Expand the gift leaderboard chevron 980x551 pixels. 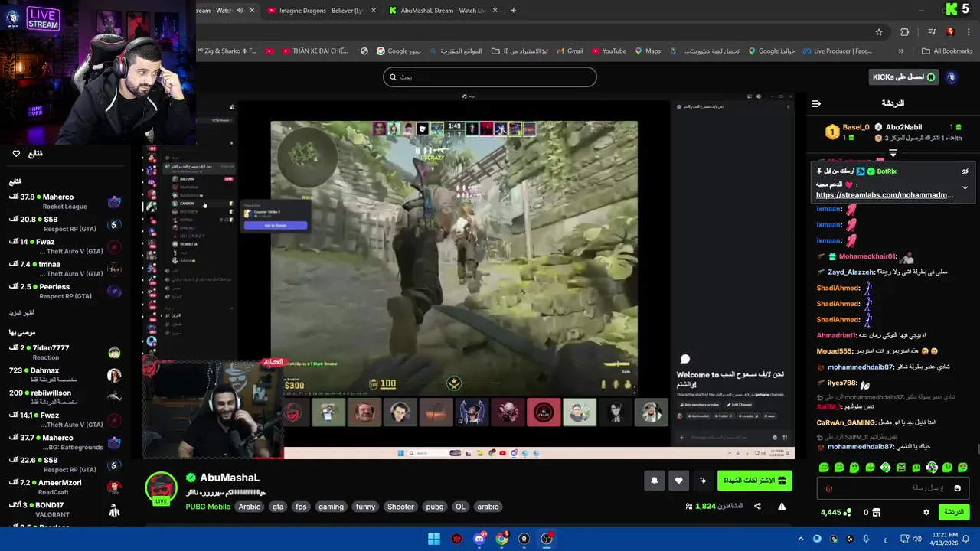(893, 153)
